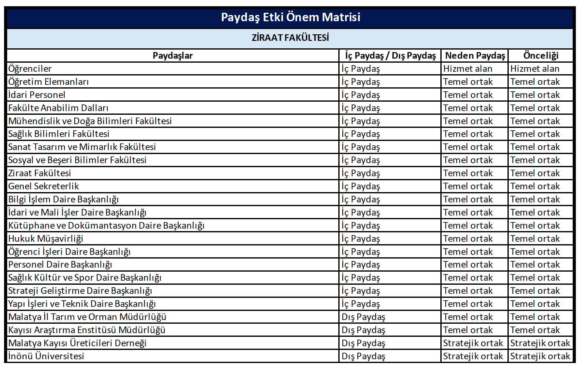
Task: Click the 'Genel Sekreterlik' cell
Action: pyautogui.click(x=44, y=186)
